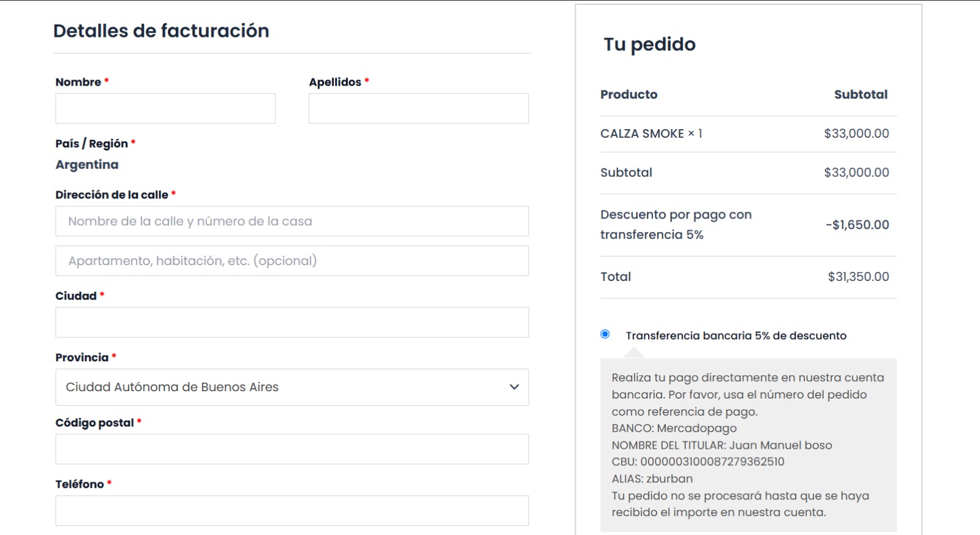Expand the Provincia dropdown chevron
Image resolution: width=980 pixels, height=535 pixels.
tap(514, 387)
